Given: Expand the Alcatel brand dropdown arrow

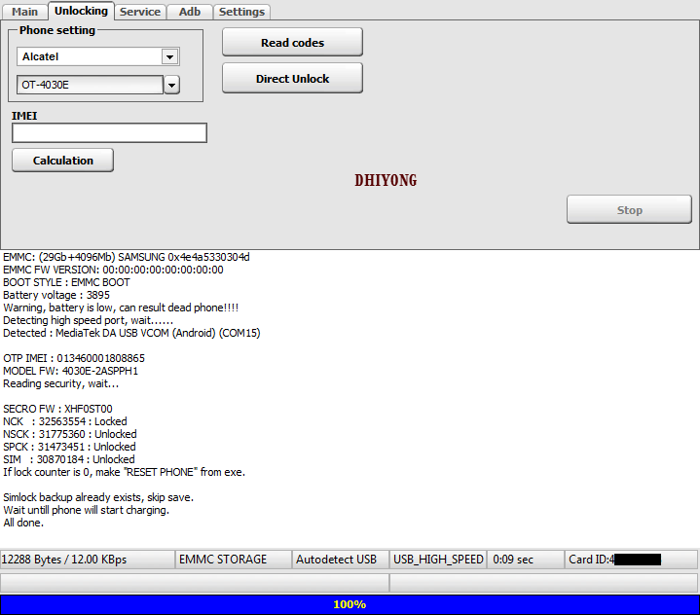Looking at the screenshot, I should pos(170,56).
